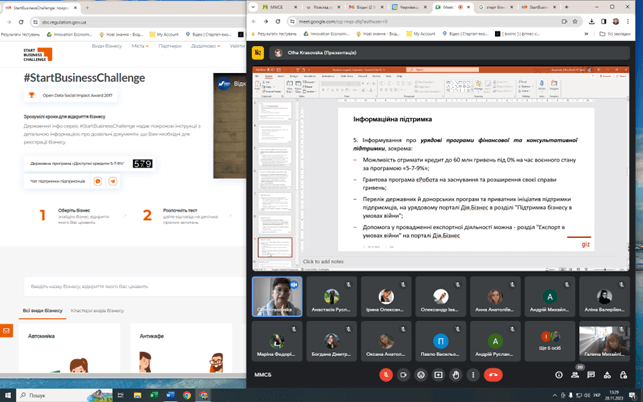This screenshot has height=402, width=643.
Task: Click the 'Ще 6 осіб' participants tile
Action: [550, 341]
